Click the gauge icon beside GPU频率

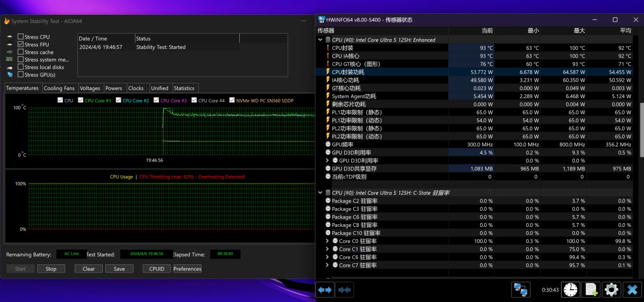tap(328, 144)
